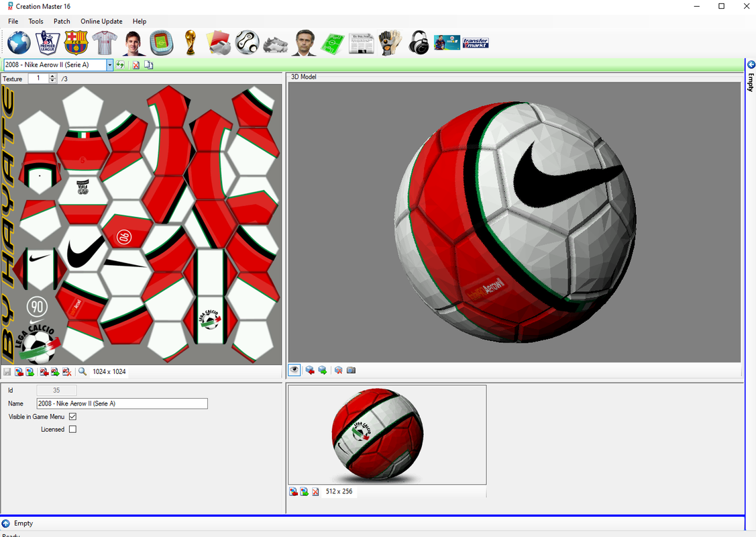
Task: Open the Help menu
Action: [140, 21]
